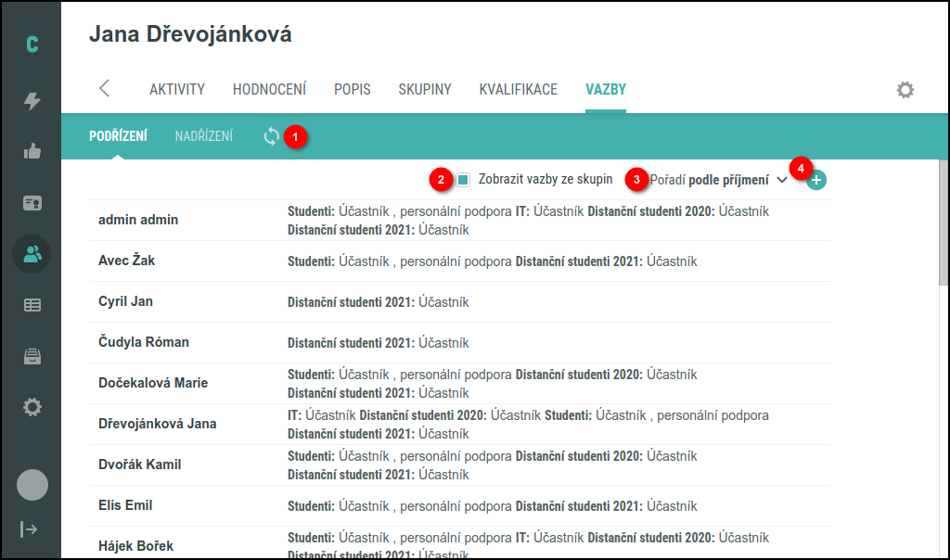
Task: Click the archive drawer icon in sidebar
Action: 32,356
